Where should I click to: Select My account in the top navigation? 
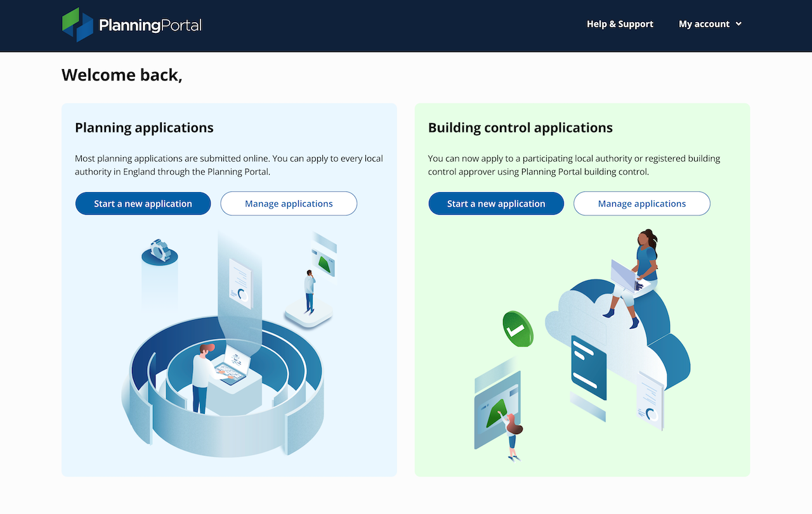point(704,23)
